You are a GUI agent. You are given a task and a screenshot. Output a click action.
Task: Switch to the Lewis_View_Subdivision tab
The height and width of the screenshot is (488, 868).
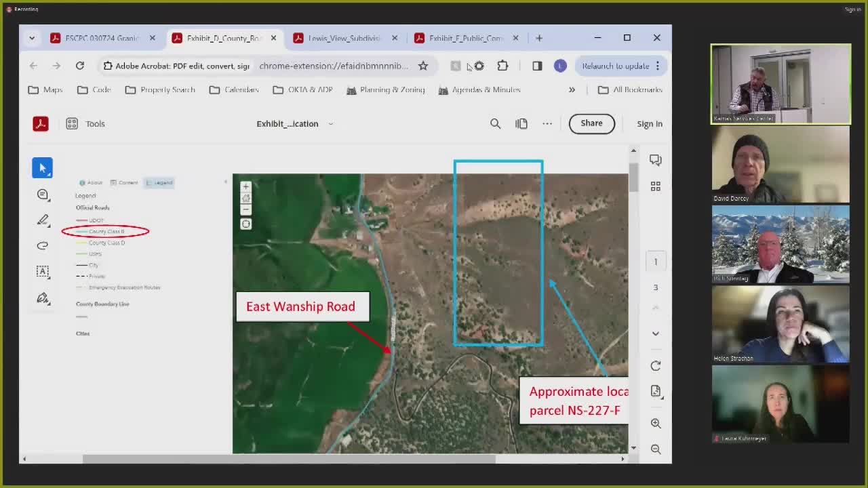point(343,38)
